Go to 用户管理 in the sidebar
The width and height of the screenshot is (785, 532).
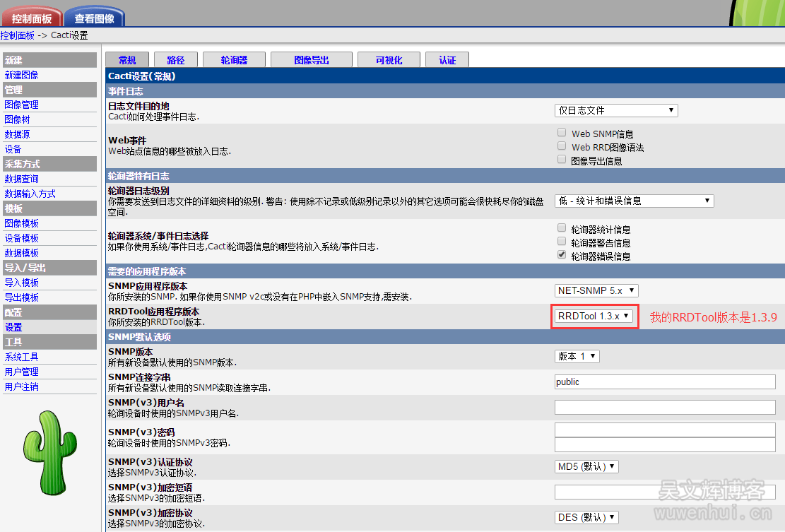click(21, 372)
